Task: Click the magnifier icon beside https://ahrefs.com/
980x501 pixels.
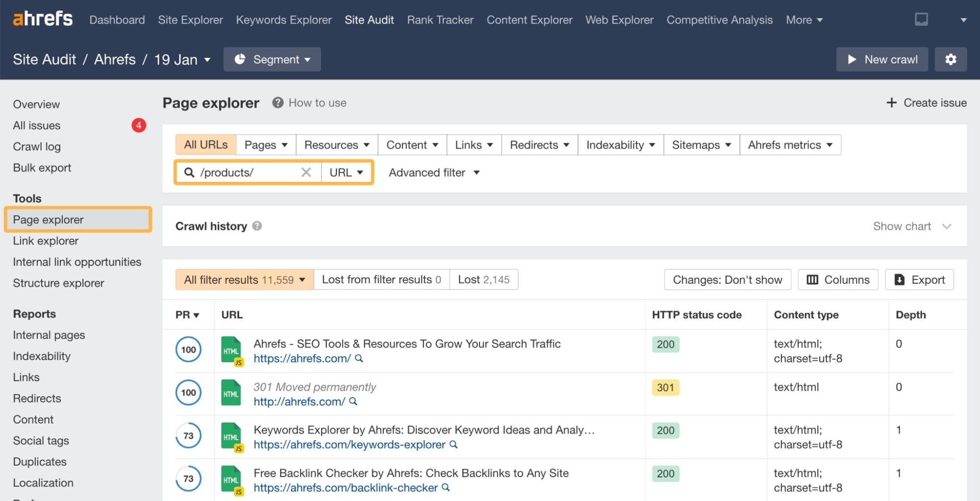Action: (x=359, y=358)
